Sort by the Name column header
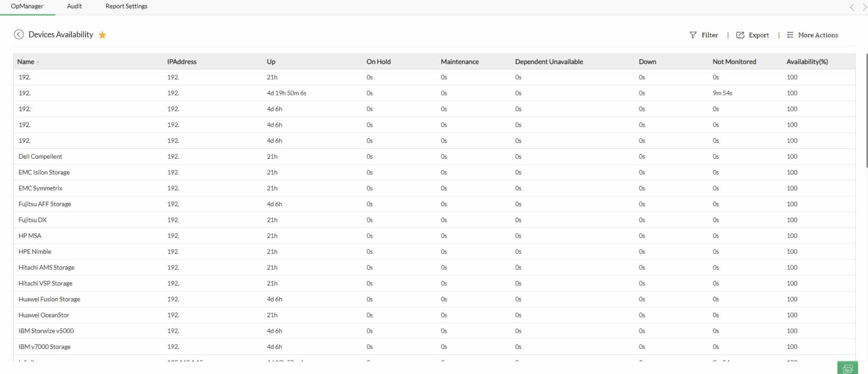The height and width of the screenshot is (374, 868). pos(26,62)
